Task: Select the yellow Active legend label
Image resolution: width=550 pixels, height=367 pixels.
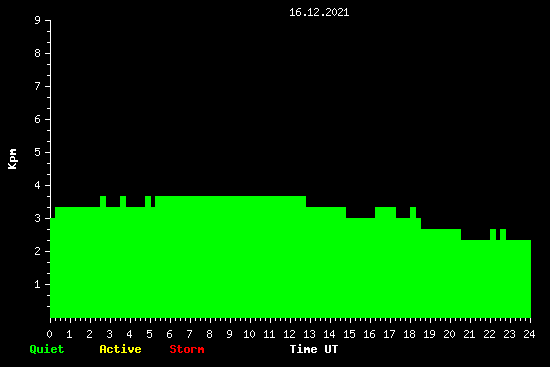Action: [120, 349]
